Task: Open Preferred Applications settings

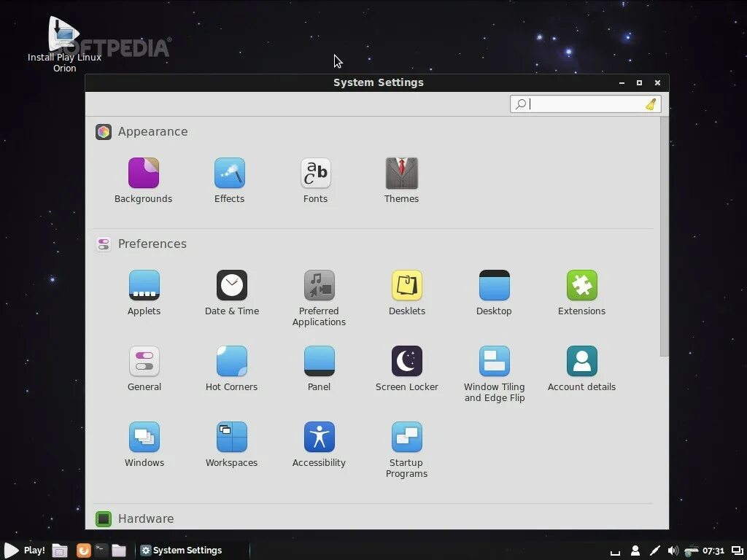Action: pyautogui.click(x=320, y=298)
